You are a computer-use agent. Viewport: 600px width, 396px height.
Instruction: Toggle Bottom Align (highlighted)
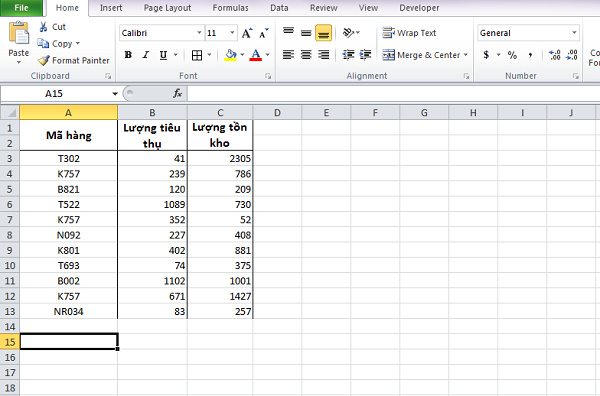[323, 33]
